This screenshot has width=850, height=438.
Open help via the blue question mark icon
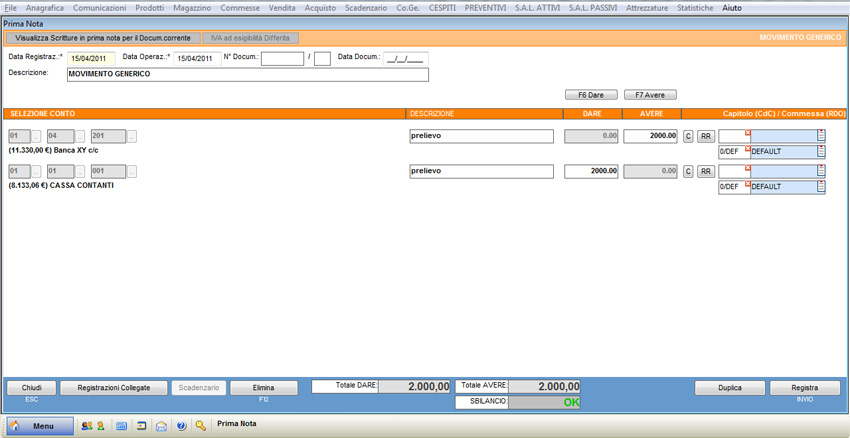pos(181,426)
